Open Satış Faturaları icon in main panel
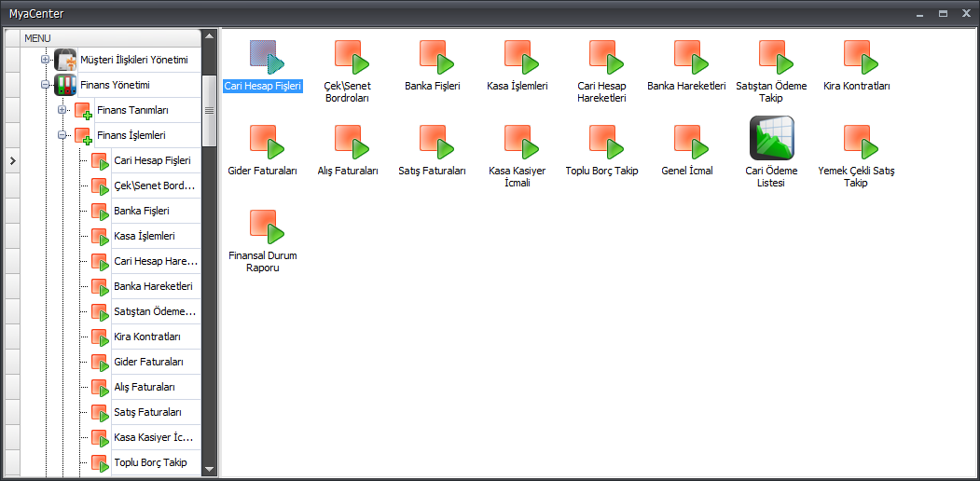This screenshot has height=481, width=980. click(437, 141)
